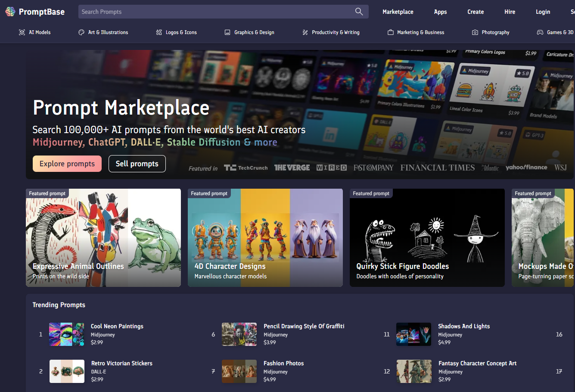
Task: Open the Fantasy Character Concept Art title
Action: click(x=478, y=363)
